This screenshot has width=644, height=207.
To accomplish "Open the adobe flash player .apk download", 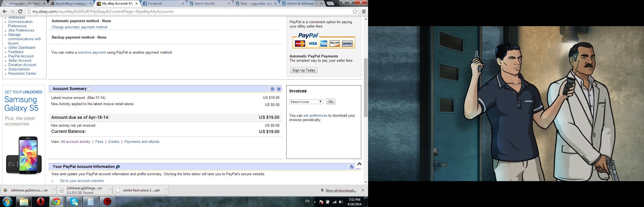I will click(x=139, y=190).
